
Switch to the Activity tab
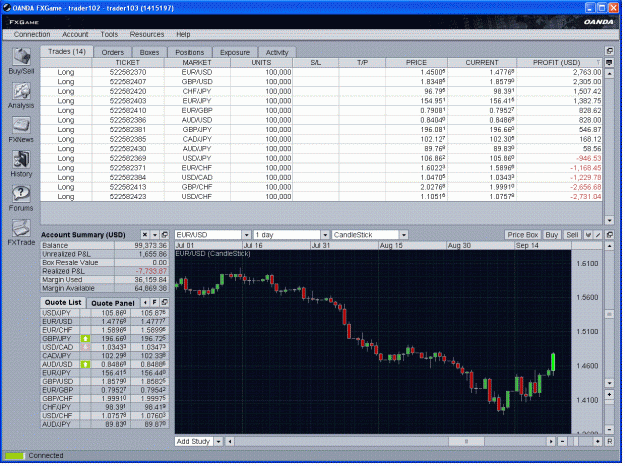click(277, 52)
